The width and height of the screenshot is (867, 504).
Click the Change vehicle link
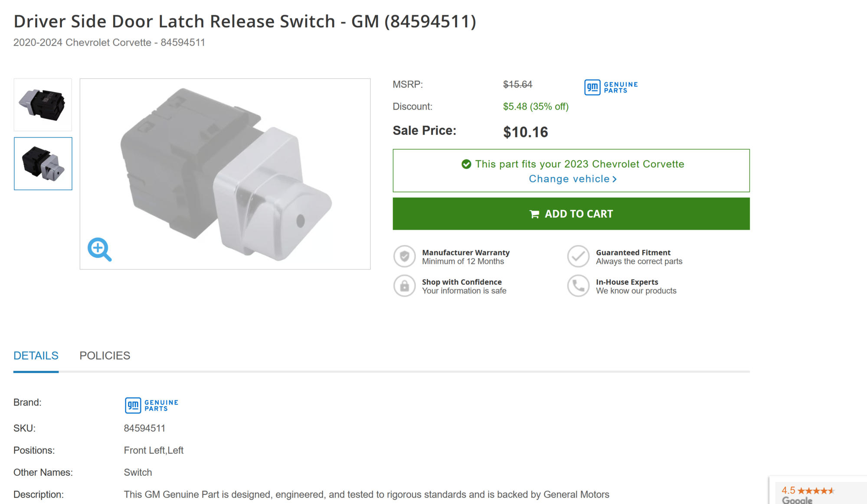tap(569, 179)
